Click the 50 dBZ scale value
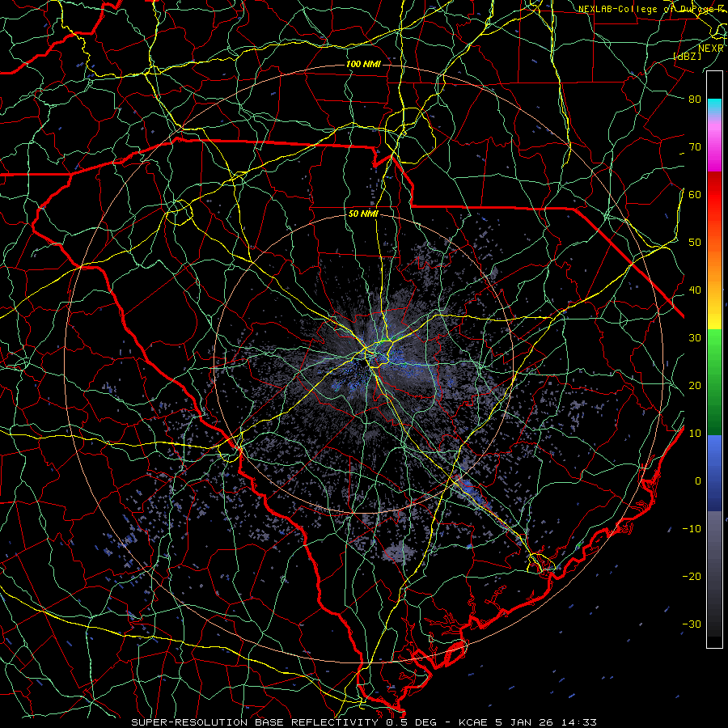 tap(695, 243)
